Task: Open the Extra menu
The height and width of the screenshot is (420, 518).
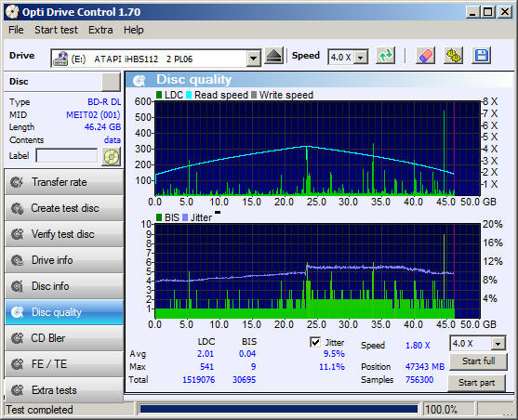Action: coord(100,30)
